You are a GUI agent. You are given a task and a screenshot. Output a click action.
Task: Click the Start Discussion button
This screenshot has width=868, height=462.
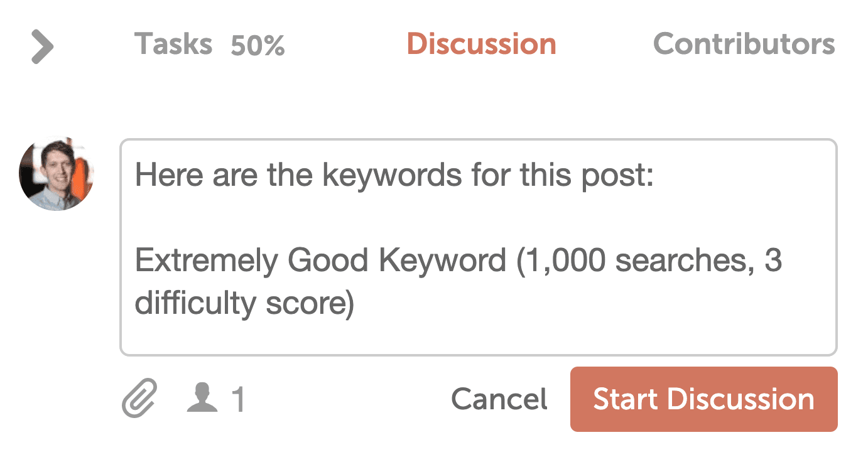coord(703,399)
